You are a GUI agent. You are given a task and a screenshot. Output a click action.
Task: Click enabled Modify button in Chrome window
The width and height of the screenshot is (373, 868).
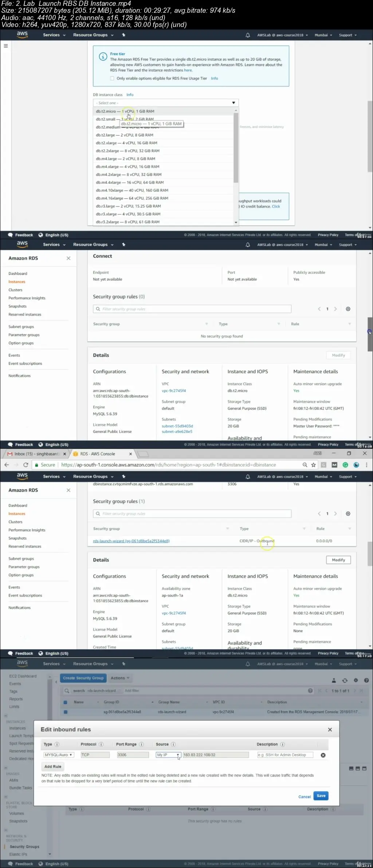pyautogui.click(x=338, y=560)
